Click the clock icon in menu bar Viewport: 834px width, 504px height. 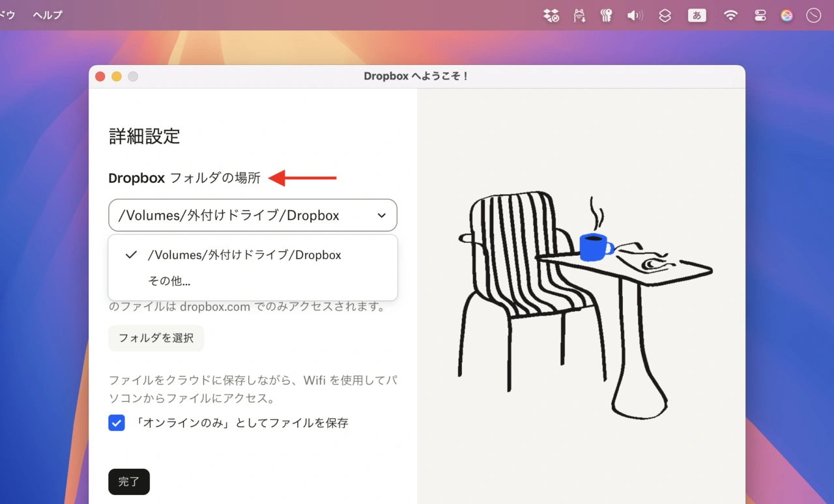pyautogui.click(x=813, y=16)
